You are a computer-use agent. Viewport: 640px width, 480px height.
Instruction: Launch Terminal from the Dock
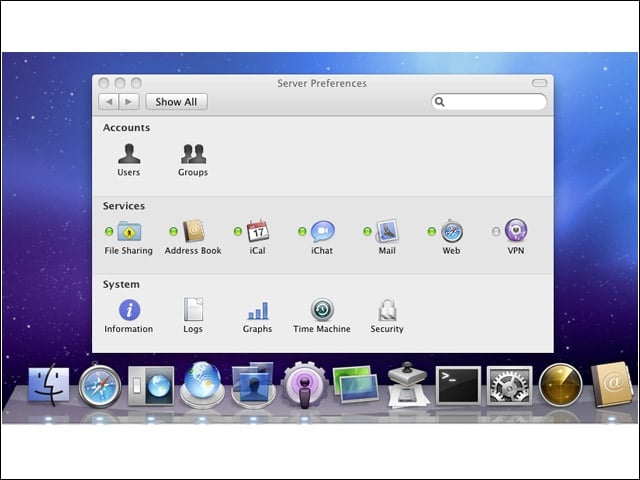[x=458, y=385]
